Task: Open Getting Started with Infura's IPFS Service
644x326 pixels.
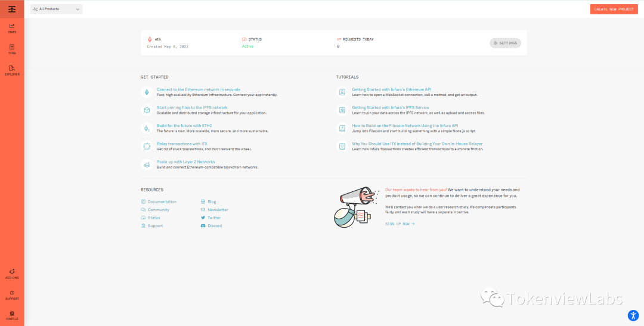Action: pos(390,107)
